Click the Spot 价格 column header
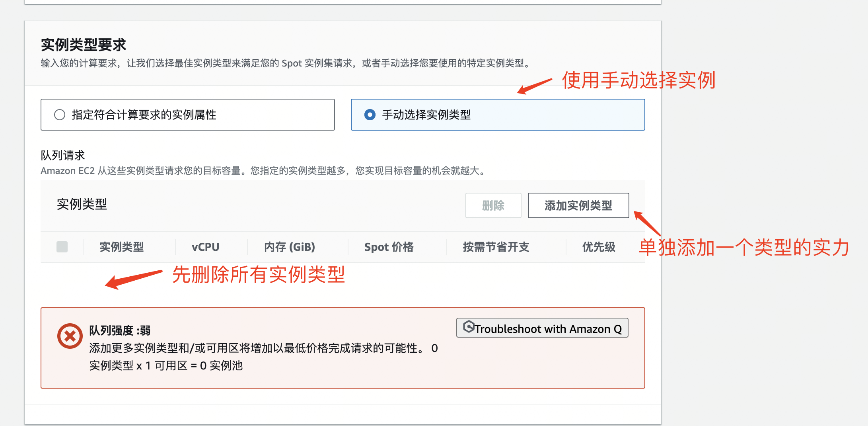 (389, 247)
